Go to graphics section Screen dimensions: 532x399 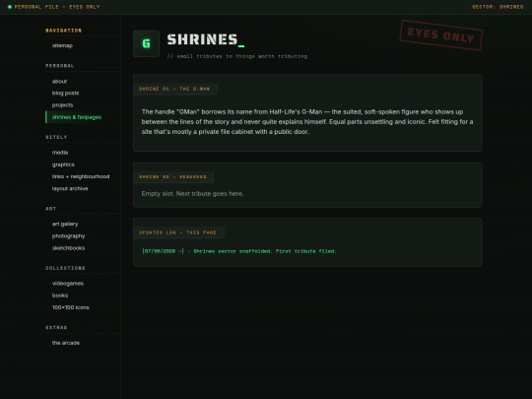(x=63, y=165)
